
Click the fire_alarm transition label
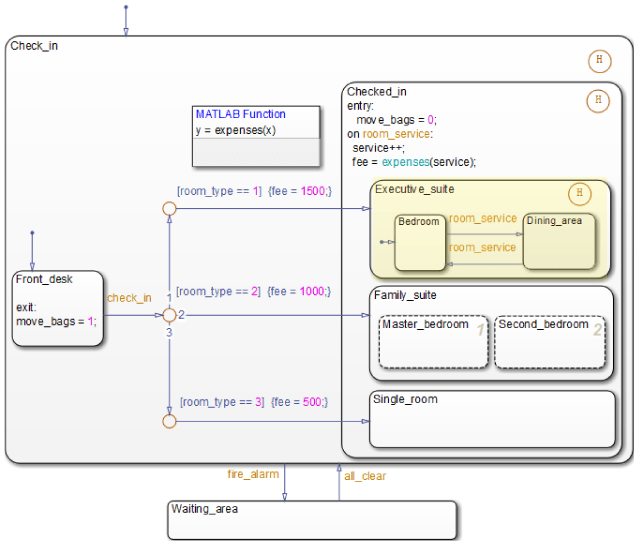point(253,475)
